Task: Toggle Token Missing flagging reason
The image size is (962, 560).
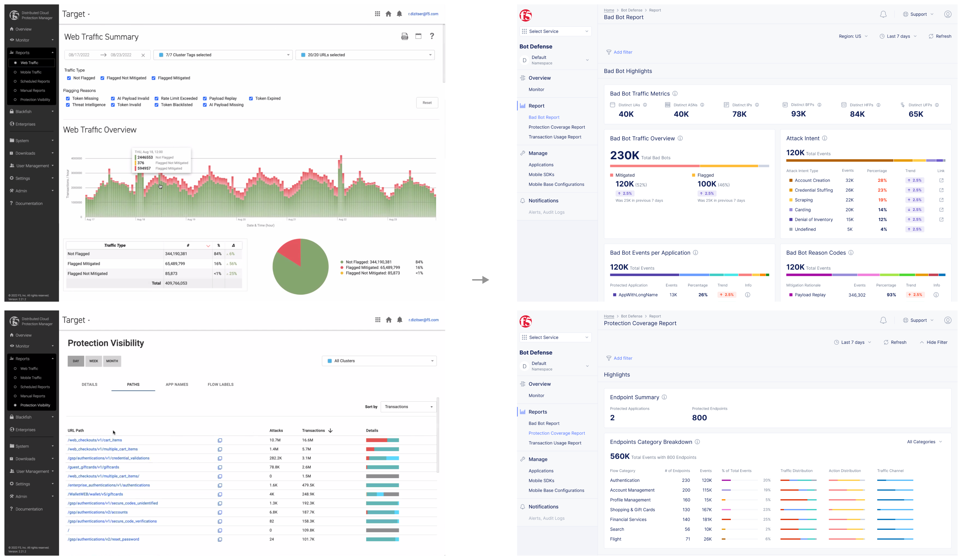Action: 68,98
